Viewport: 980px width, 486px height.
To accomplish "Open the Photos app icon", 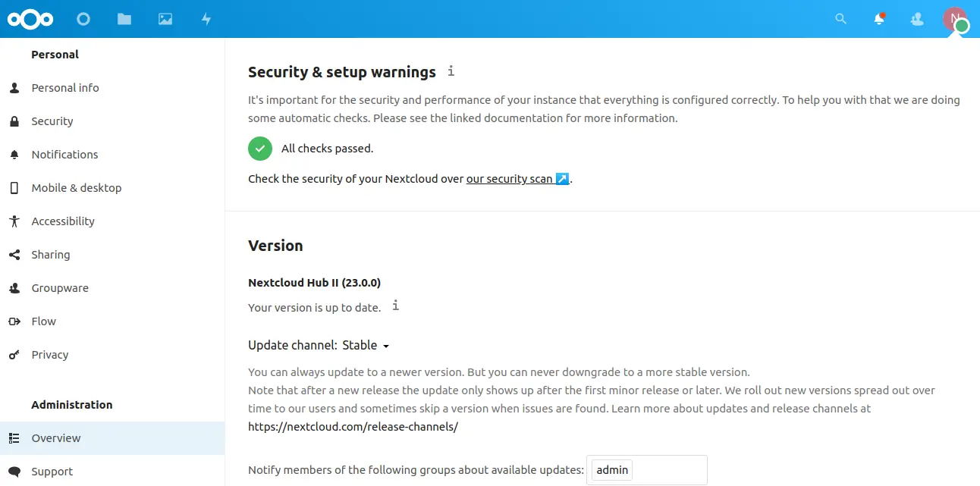I will 165,19.
